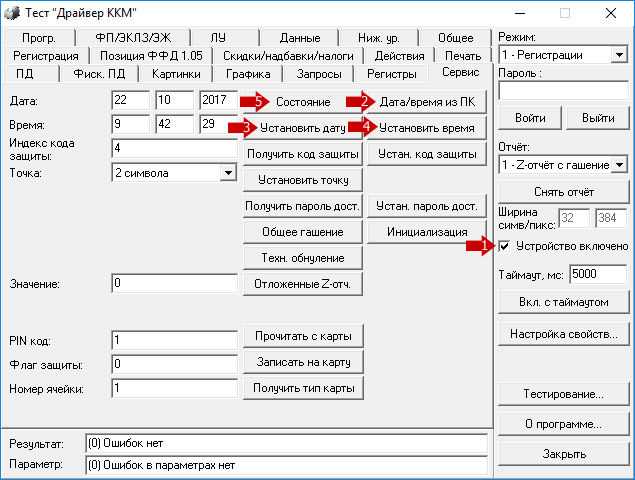The width and height of the screenshot is (635, 480).
Task: Click 'Дата/время из ПК' button
Action: point(427,102)
